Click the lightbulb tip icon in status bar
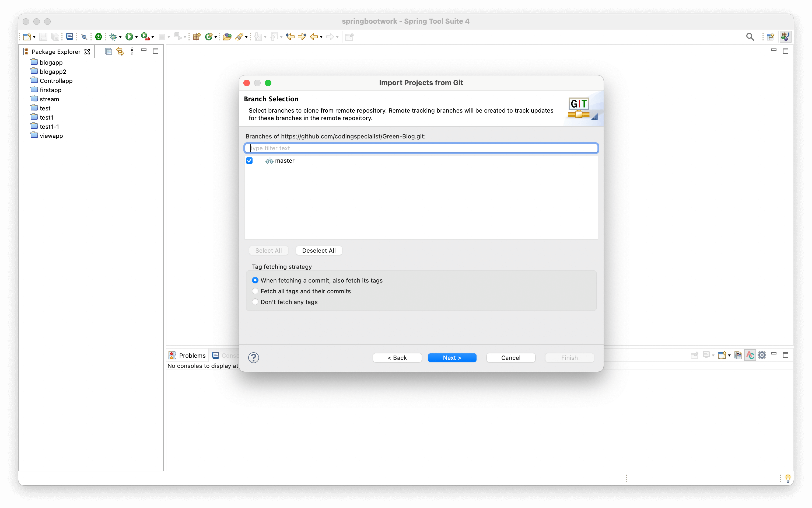 (788, 478)
